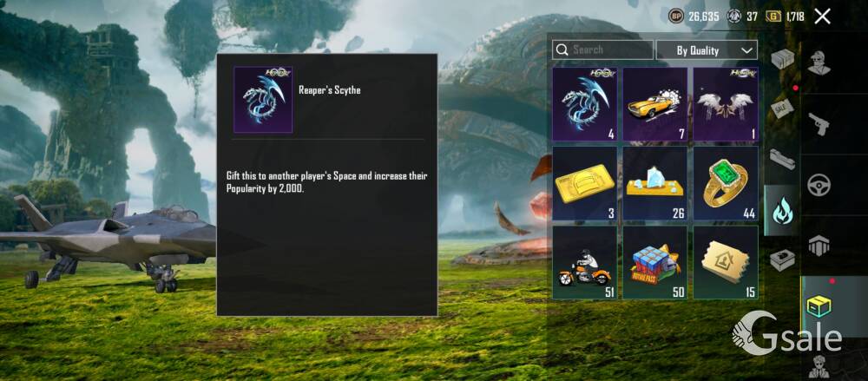Select the orange motorcycle item
Viewport: 868px width, 381px height.
tap(584, 262)
